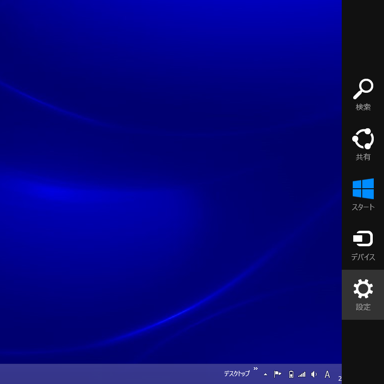Viewport: 384px width, 384px height.
Task: Check battery status icon in system tray
Action: pos(291,374)
